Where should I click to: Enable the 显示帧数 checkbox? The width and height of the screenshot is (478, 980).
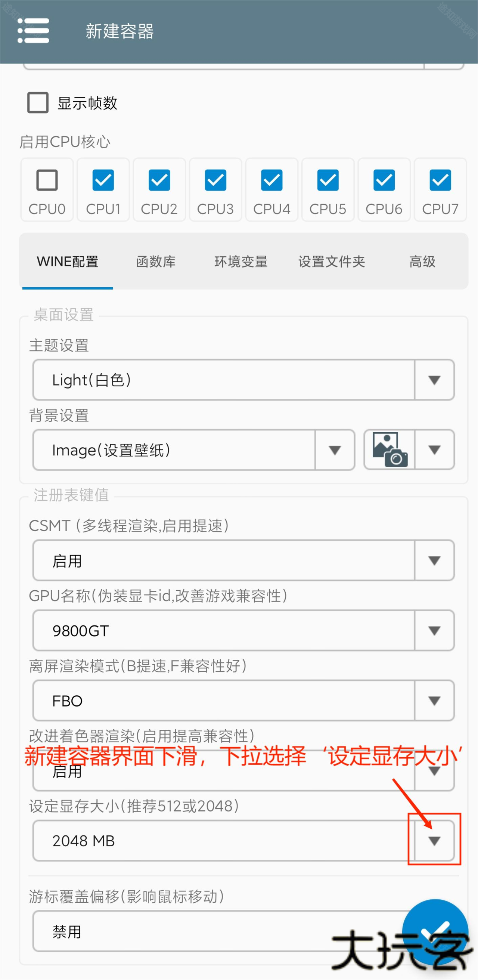click(38, 103)
